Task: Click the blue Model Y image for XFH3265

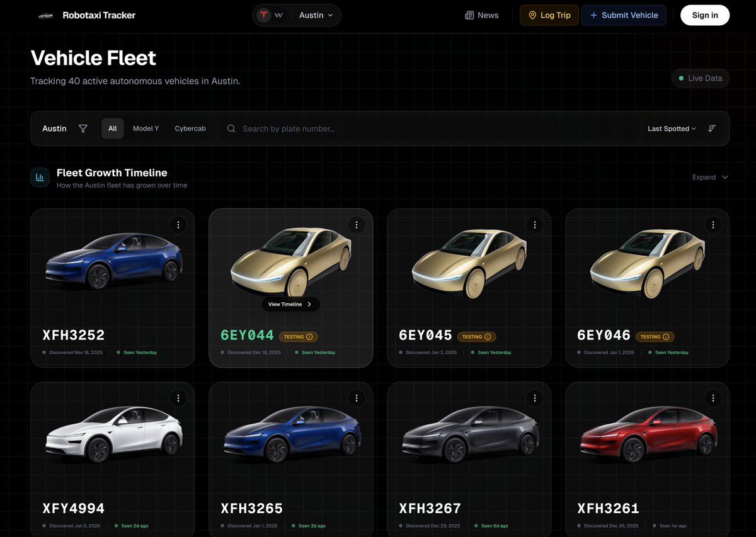Action: pos(292,434)
